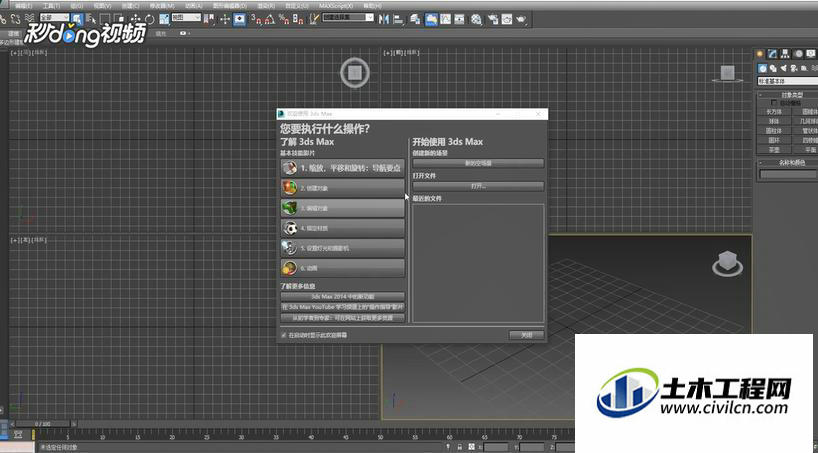Open the selection filter dropdown
Image resolution: width=818 pixels, height=453 pixels.
(54, 18)
